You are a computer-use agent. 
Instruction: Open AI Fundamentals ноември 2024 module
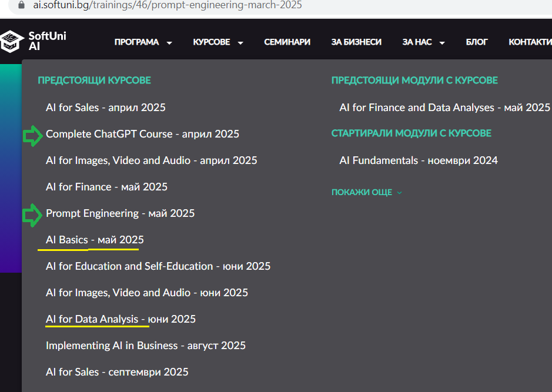click(x=419, y=160)
